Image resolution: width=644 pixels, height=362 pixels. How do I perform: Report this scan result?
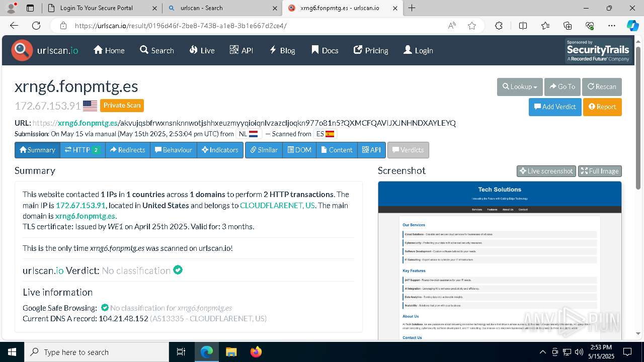click(x=602, y=107)
